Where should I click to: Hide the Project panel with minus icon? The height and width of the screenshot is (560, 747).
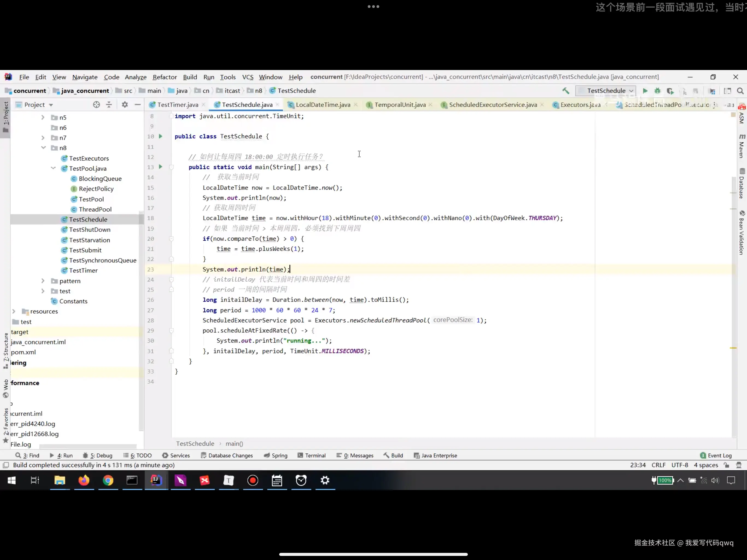point(138,105)
